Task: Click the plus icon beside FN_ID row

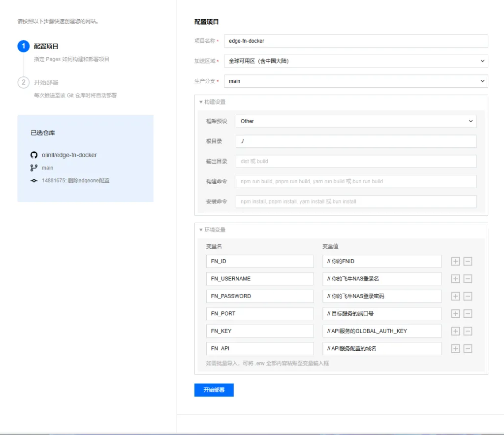Action: (455, 261)
